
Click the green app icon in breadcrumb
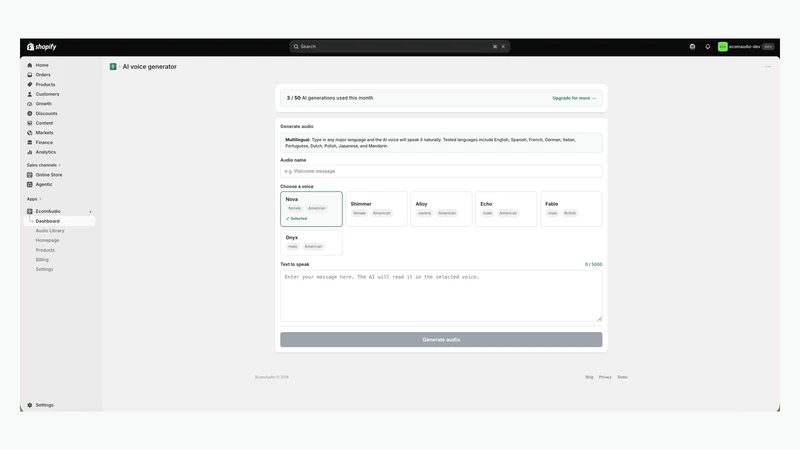(x=113, y=67)
